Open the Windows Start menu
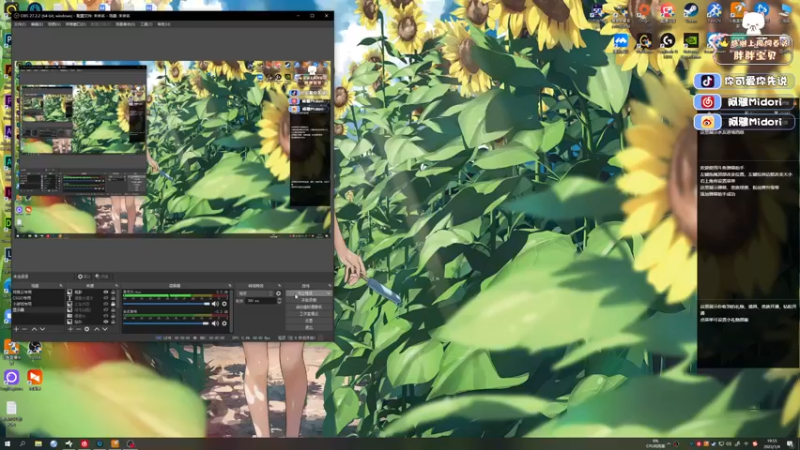This screenshot has height=450, width=800. [7, 444]
